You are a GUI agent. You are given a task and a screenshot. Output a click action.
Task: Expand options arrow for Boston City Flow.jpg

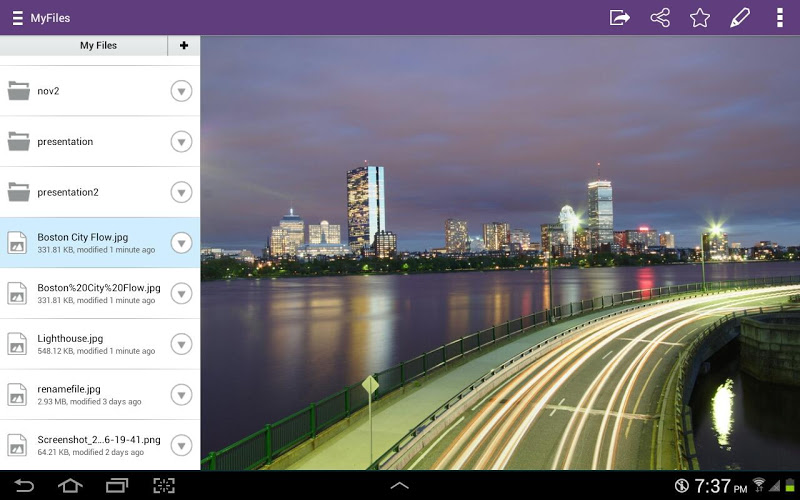(181, 243)
